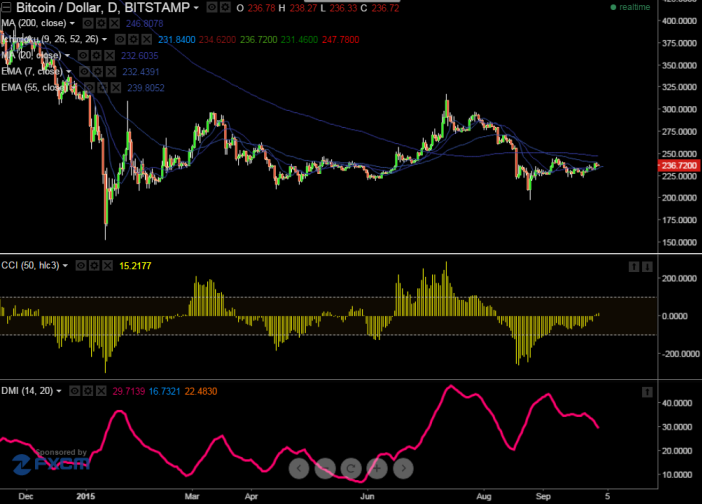Viewport: 702px width, 504px height.
Task: Open settings for Bitcoin / Dollar series
Action: 225,8
